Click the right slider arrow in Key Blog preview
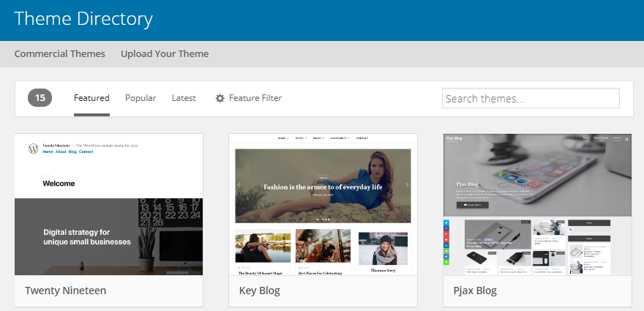 coord(407,185)
